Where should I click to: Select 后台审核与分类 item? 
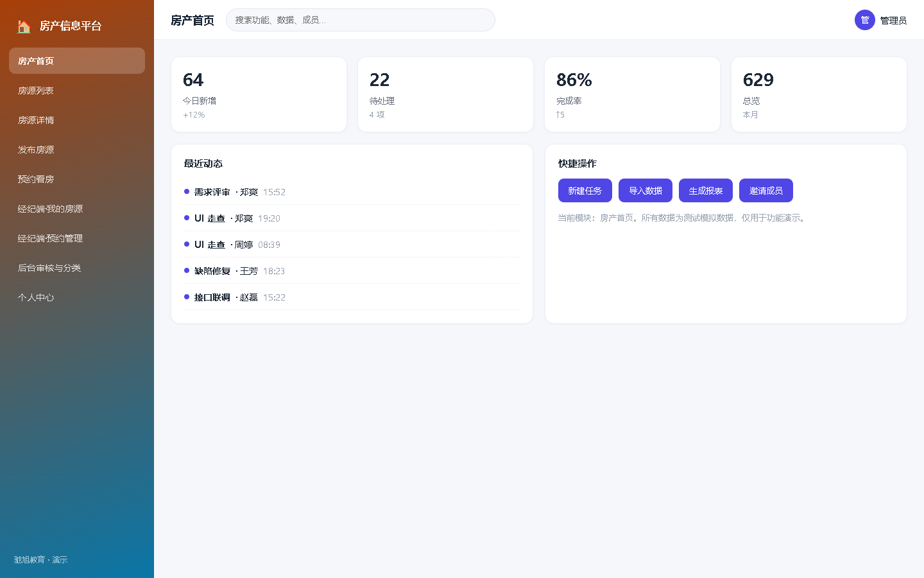[77, 268]
